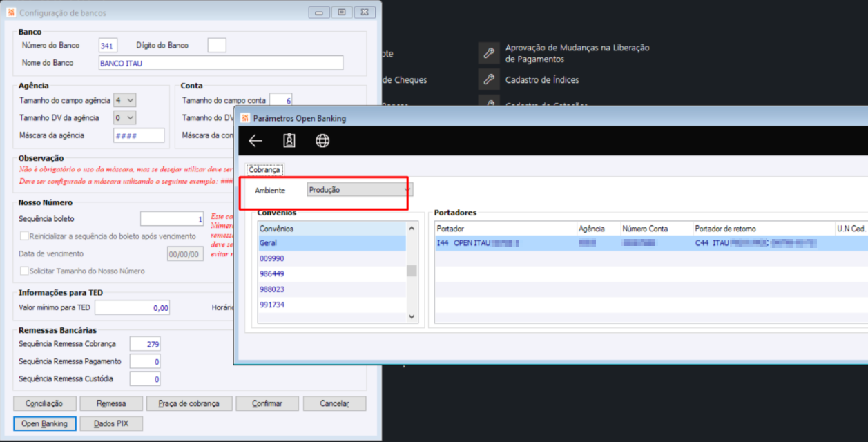Select convênio 009990 in the list
This screenshot has height=442, width=868.
(331, 258)
